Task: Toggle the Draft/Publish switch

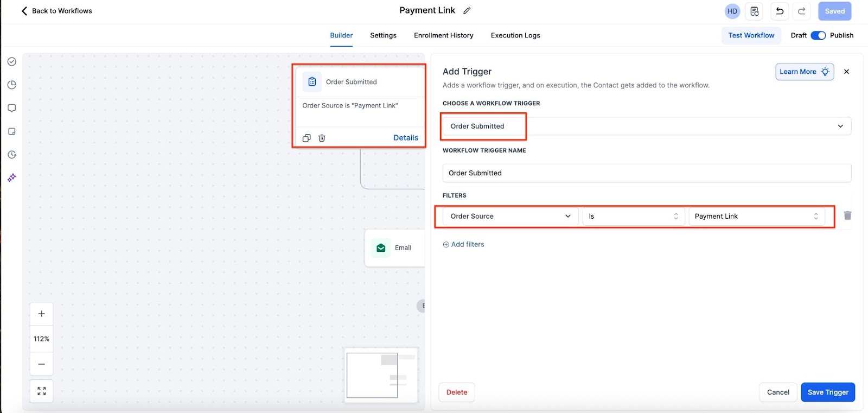Action: [818, 35]
